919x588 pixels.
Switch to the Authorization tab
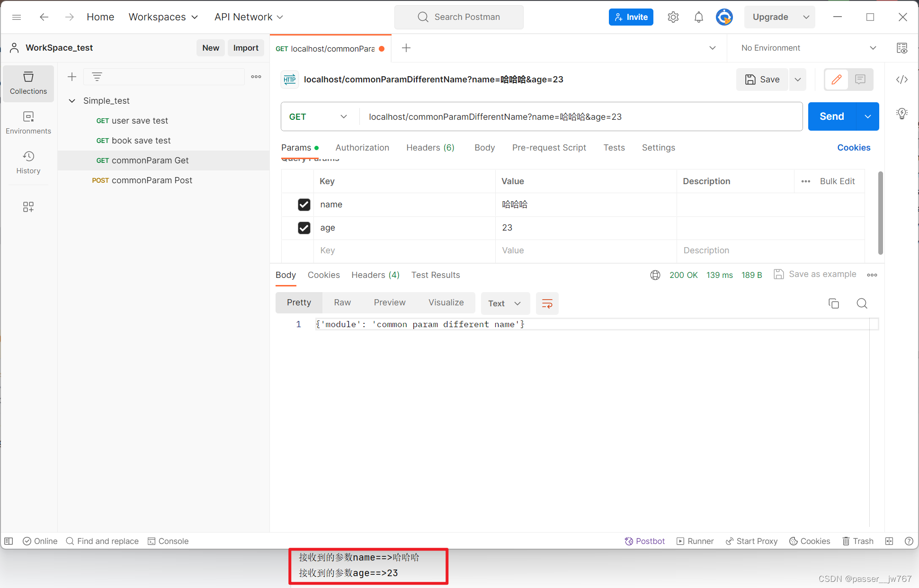point(362,148)
